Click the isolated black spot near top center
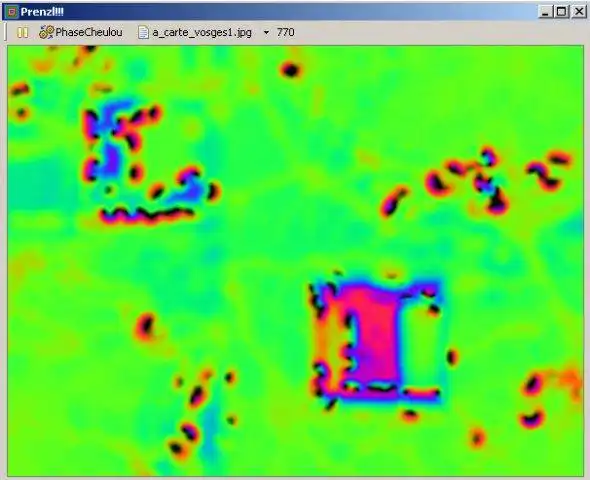This screenshot has width=590, height=480. (x=290, y=70)
